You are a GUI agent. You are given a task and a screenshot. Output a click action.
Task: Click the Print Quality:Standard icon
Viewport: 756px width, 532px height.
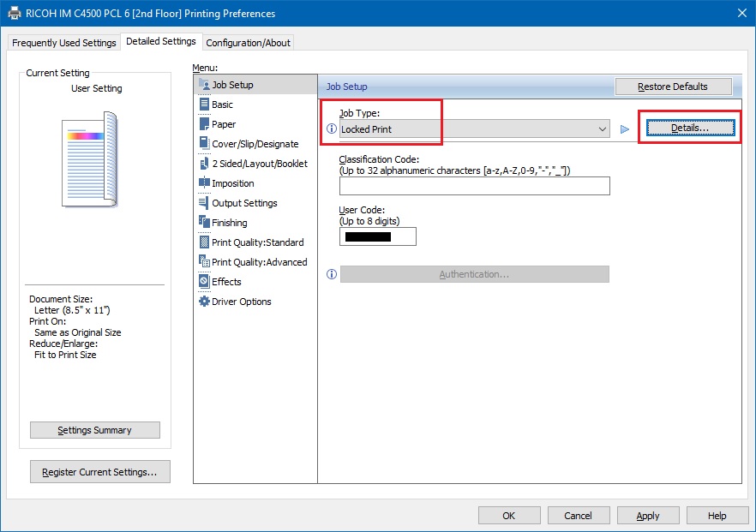pyautogui.click(x=204, y=242)
